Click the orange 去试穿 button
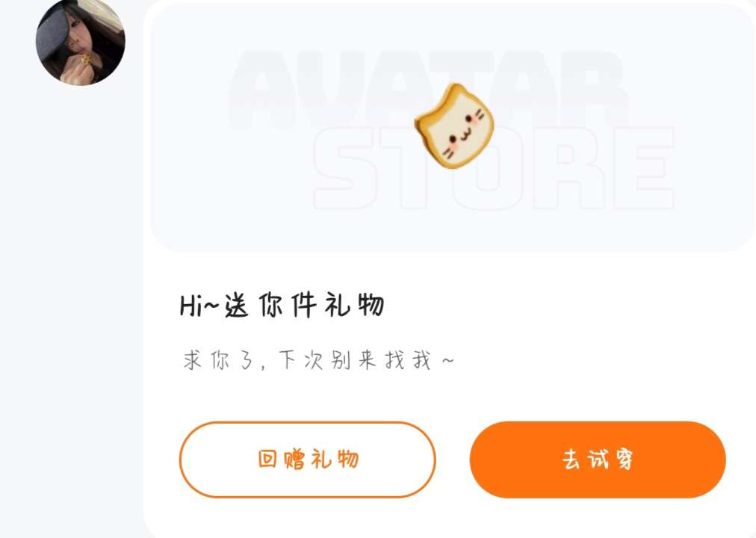The height and width of the screenshot is (538, 756). 598,460
